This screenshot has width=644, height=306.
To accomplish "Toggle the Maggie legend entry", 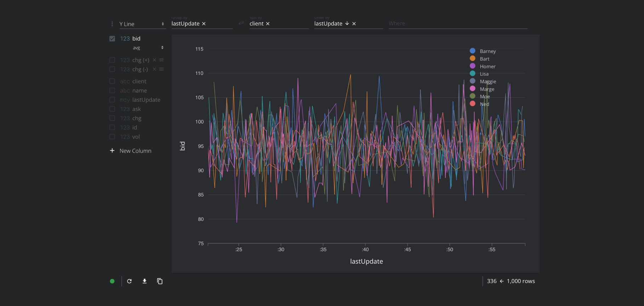I will pyautogui.click(x=483, y=81).
